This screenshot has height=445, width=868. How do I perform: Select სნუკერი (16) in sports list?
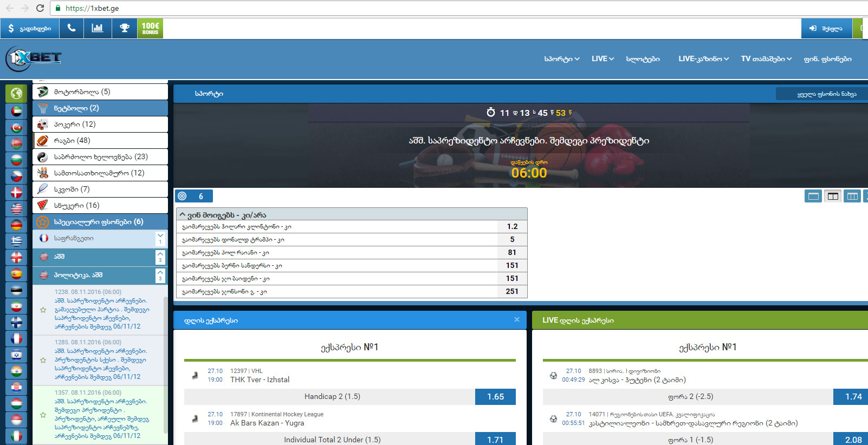click(100, 206)
